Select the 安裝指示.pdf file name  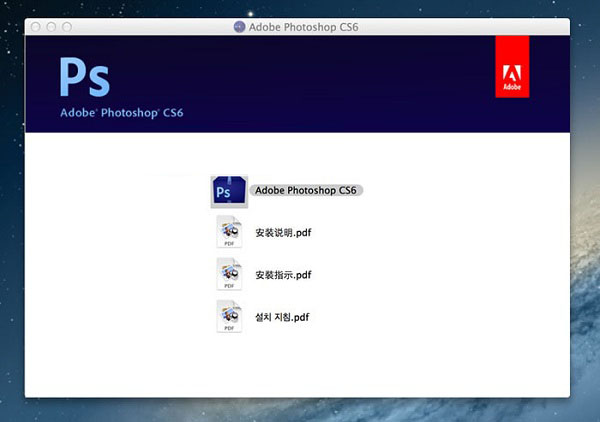point(284,275)
